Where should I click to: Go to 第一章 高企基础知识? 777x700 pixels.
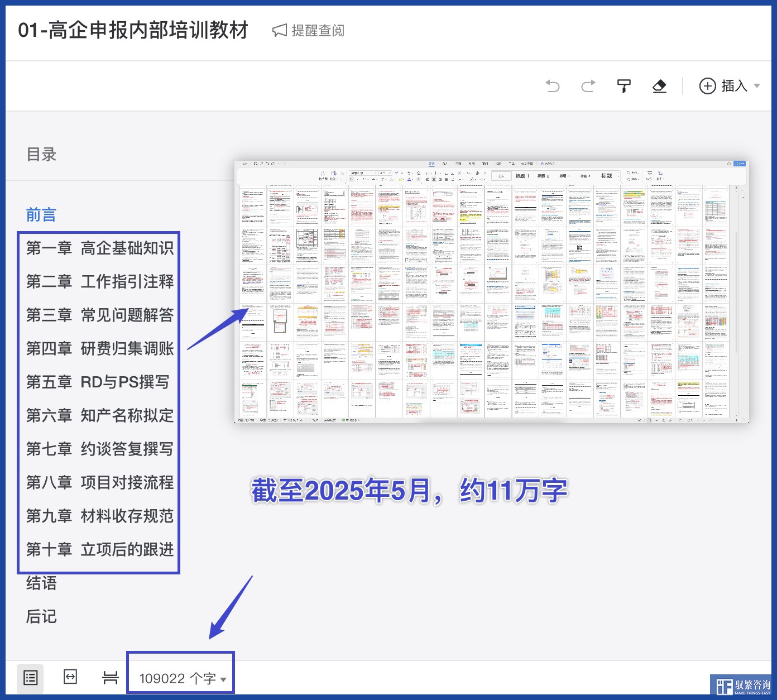coord(100,248)
